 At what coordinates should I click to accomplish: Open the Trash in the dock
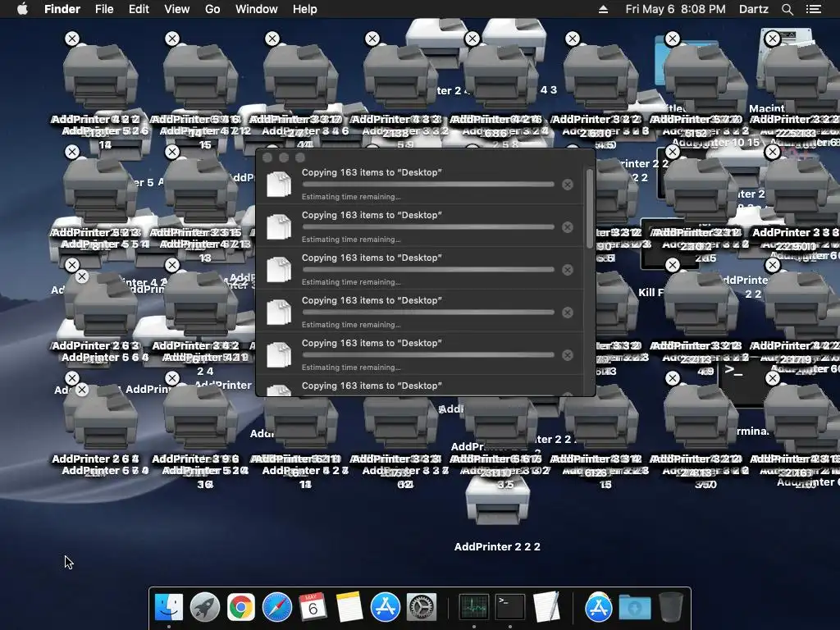pos(671,607)
